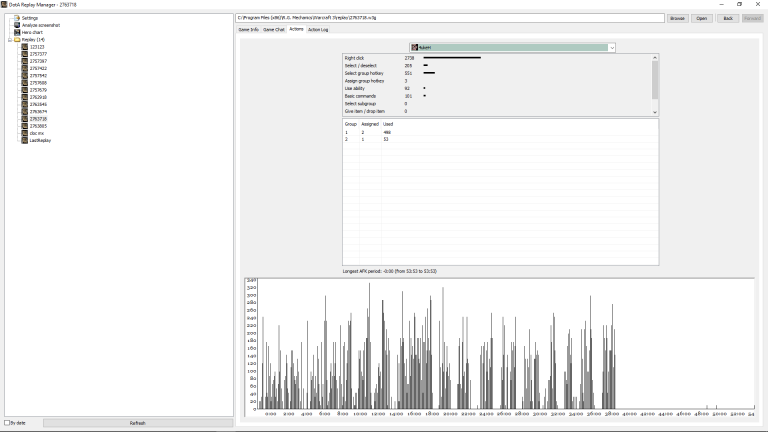The image size is (768, 432).
Task: Switch to the Game Info tab
Action: 248,29
